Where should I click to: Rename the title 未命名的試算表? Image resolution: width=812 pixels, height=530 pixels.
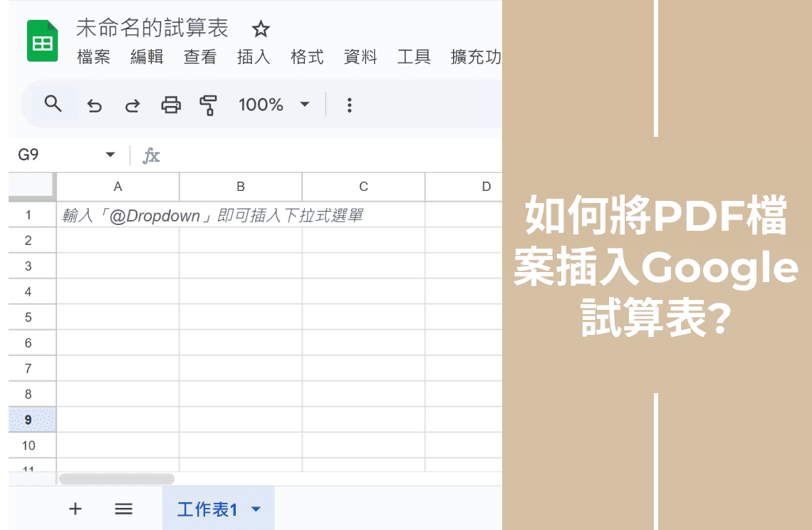click(x=152, y=28)
